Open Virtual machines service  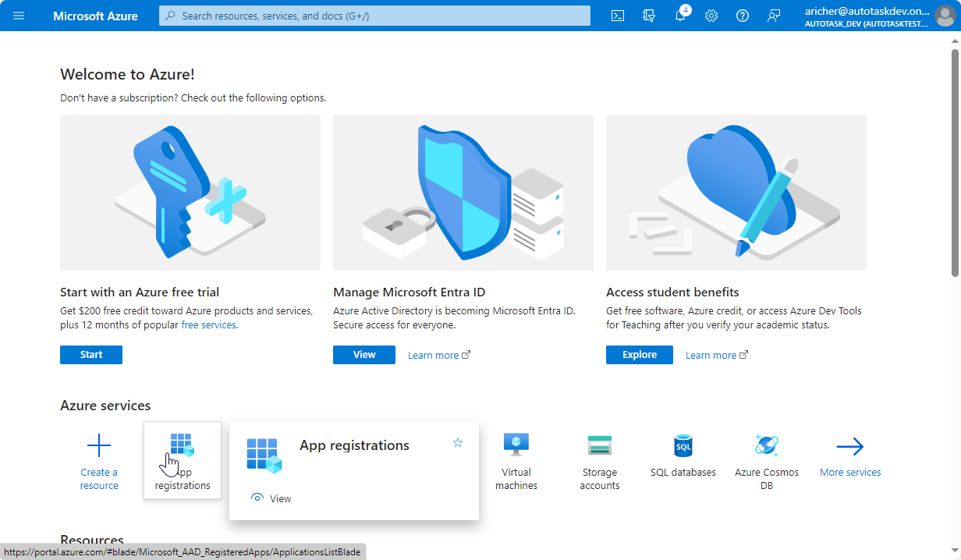(x=516, y=462)
